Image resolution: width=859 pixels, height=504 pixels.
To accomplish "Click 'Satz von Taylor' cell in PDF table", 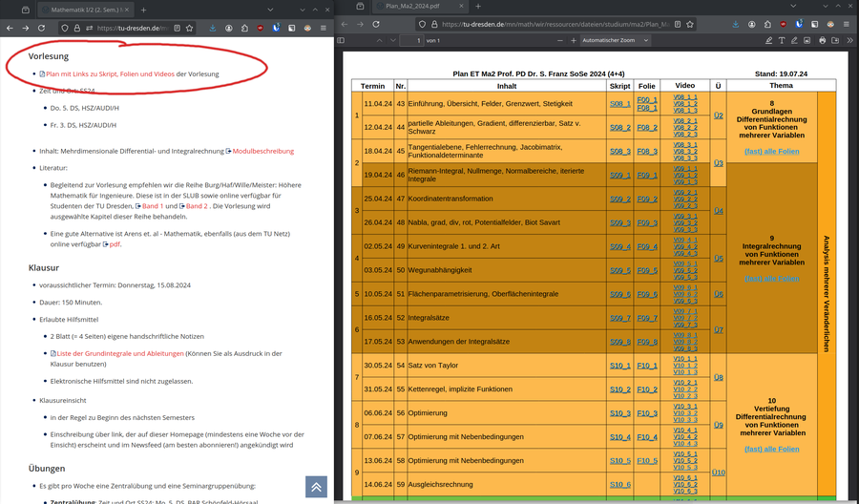I will point(507,366).
